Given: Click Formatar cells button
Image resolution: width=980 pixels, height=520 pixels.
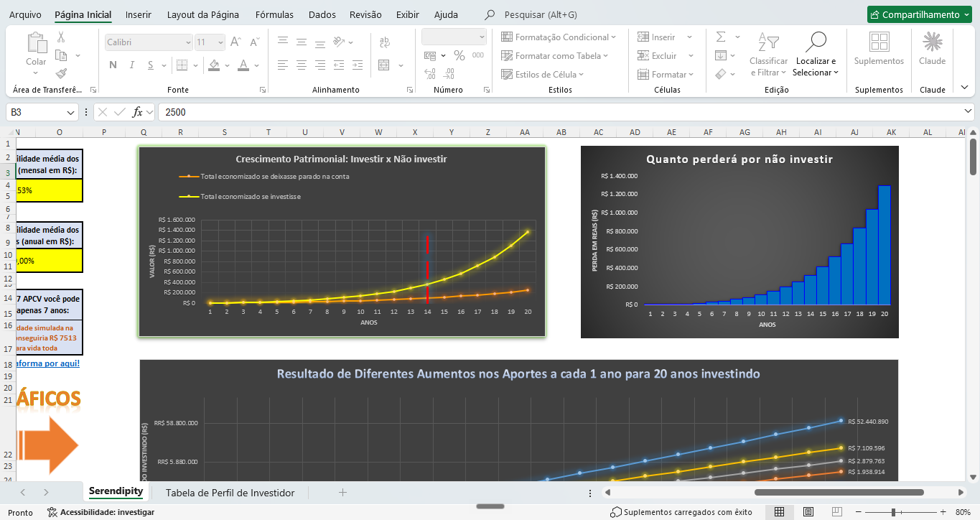Looking at the screenshot, I should coord(666,74).
